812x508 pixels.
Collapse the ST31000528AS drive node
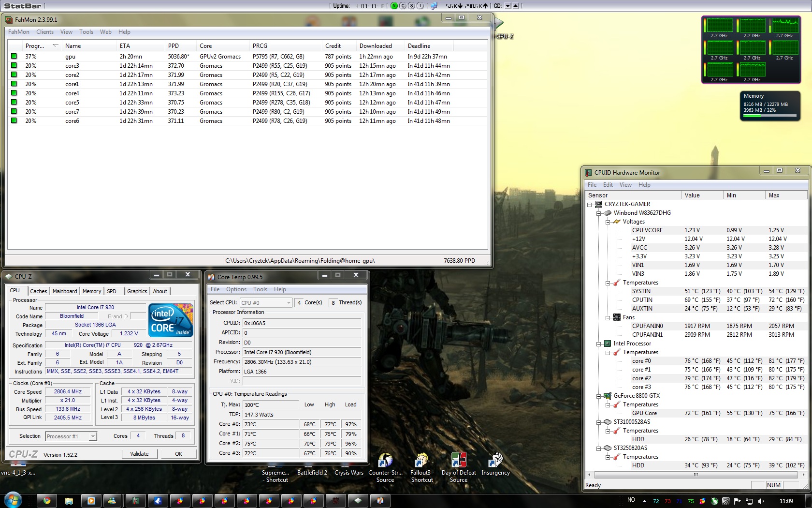pos(599,422)
